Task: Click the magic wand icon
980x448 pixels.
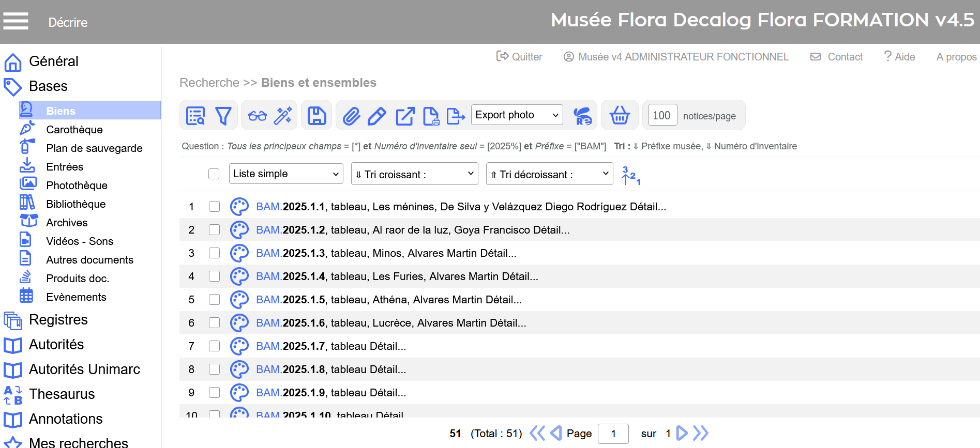Action: tap(283, 116)
